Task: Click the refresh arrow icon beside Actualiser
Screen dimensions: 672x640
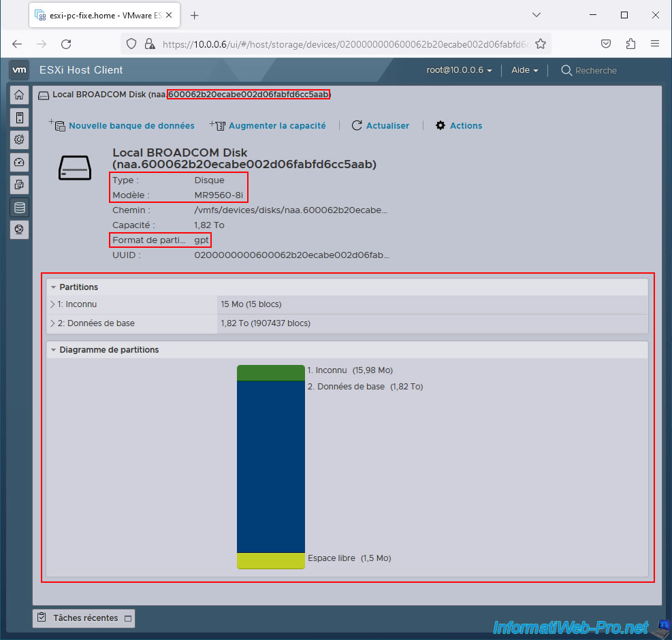Action: click(x=357, y=125)
